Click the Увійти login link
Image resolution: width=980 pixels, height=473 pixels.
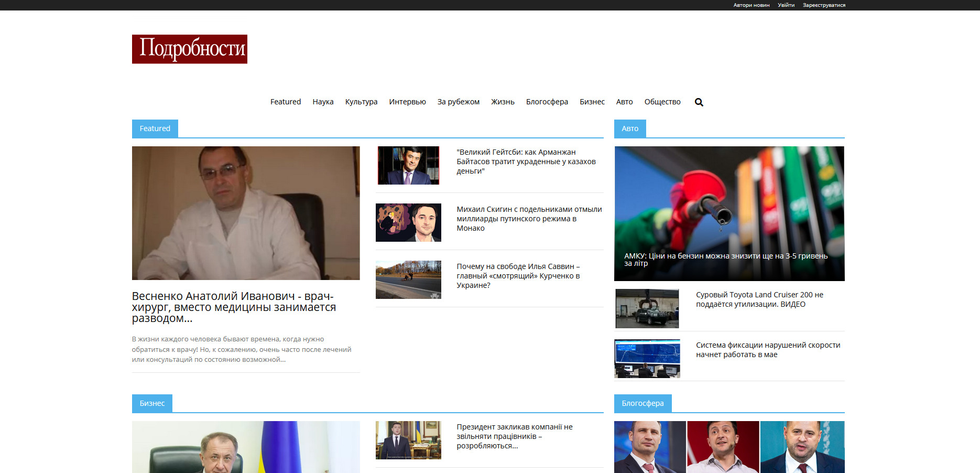coord(786,5)
